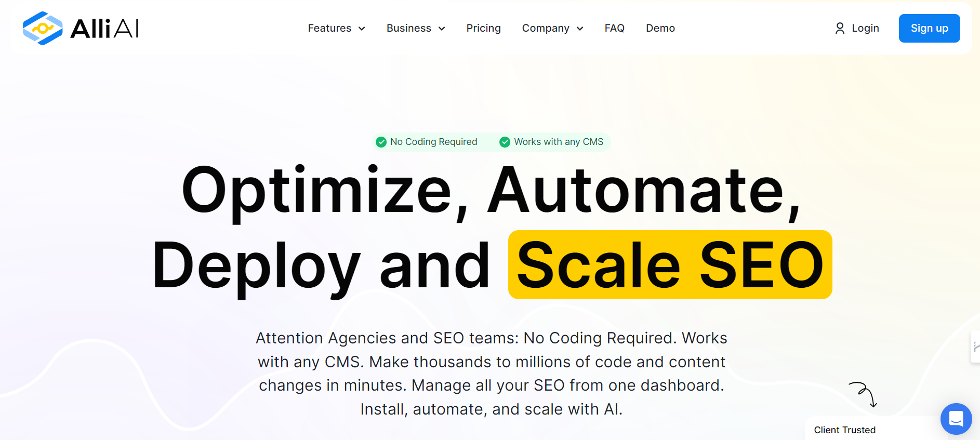Click the blue Sign up button
980x440 pixels.
pos(929,28)
